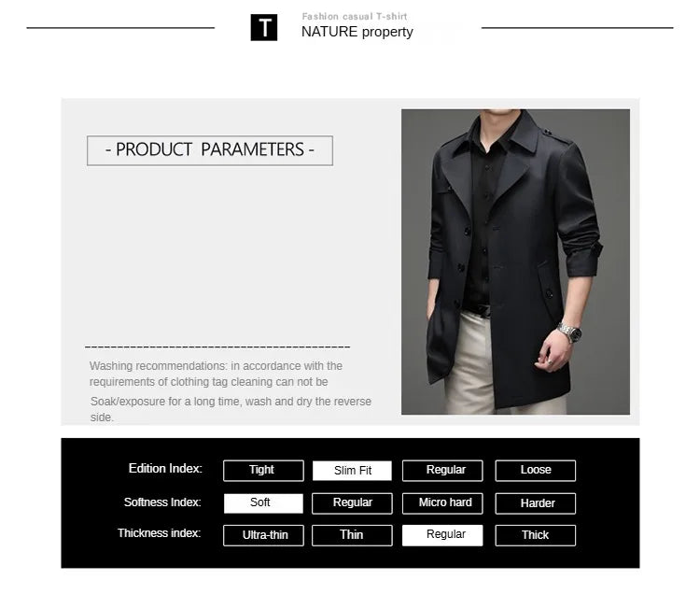
Task: Click the black T logo icon
Action: [x=264, y=28]
